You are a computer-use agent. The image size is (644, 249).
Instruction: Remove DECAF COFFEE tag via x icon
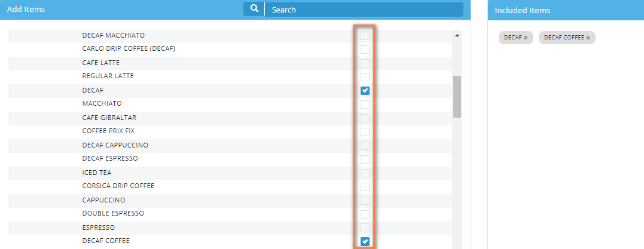(588, 38)
